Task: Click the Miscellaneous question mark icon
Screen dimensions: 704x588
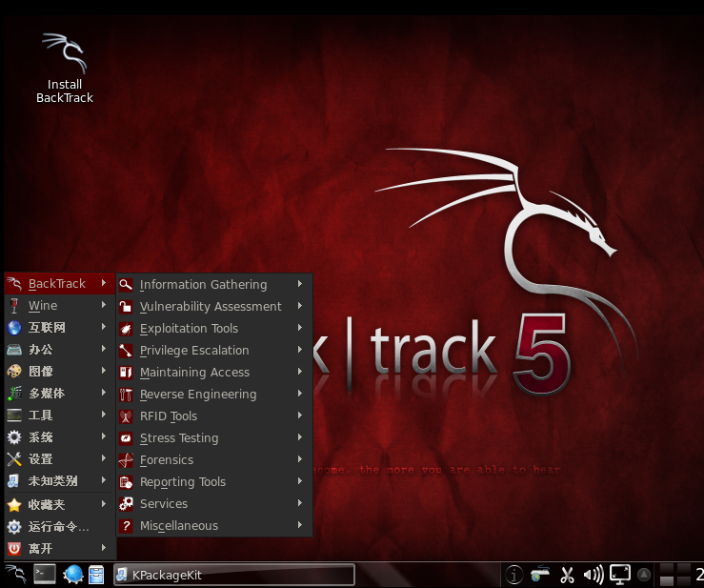Action: (x=126, y=525)
